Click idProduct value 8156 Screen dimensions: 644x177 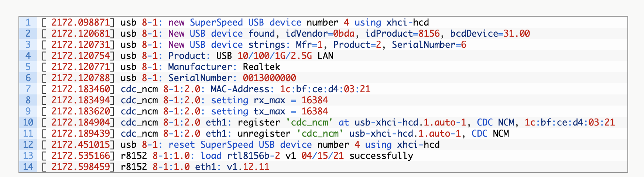429,34
